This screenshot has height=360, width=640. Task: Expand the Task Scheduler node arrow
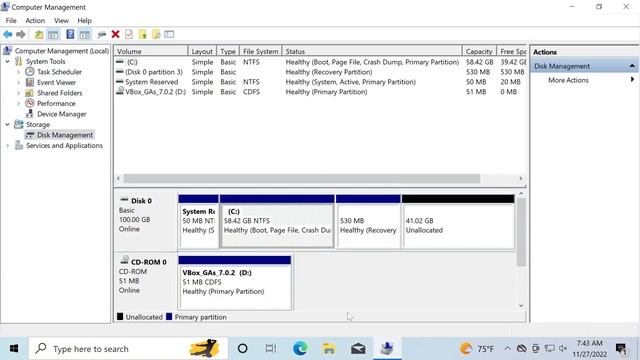[18, 72]
